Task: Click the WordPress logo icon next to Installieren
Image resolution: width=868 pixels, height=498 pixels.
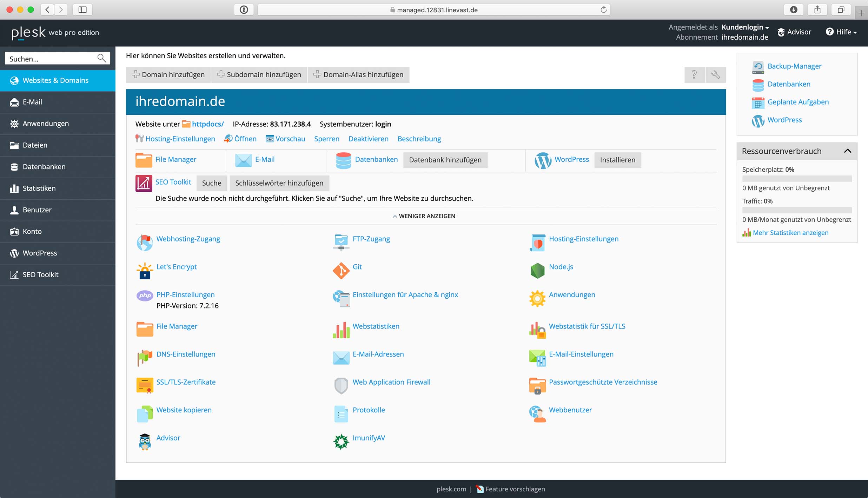Action: [543, 160]
